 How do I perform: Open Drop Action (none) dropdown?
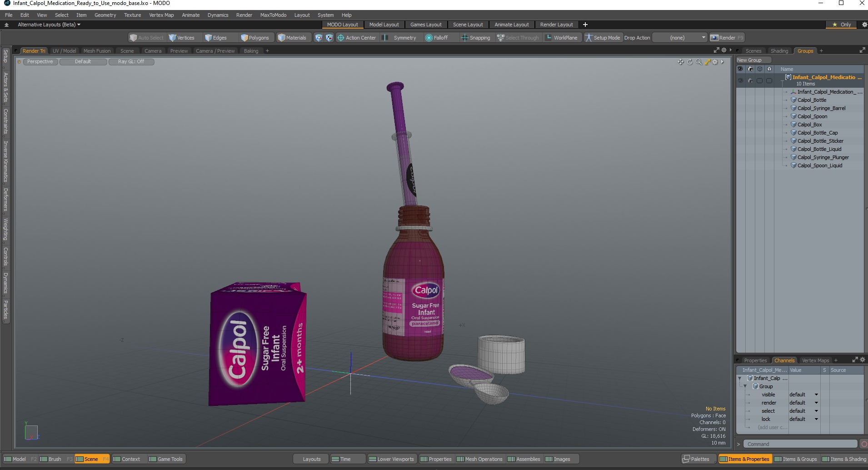(680, 38)
